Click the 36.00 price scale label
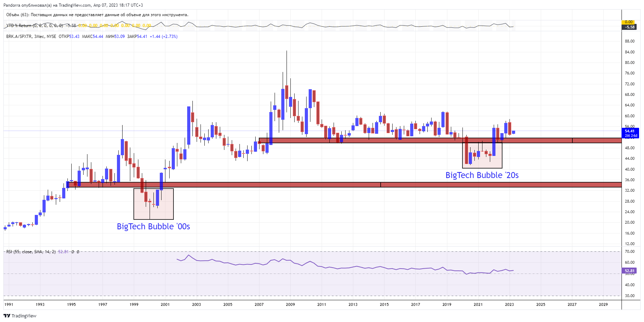The width and height of the screenshot is (644, 322). (x=630, y=180)
